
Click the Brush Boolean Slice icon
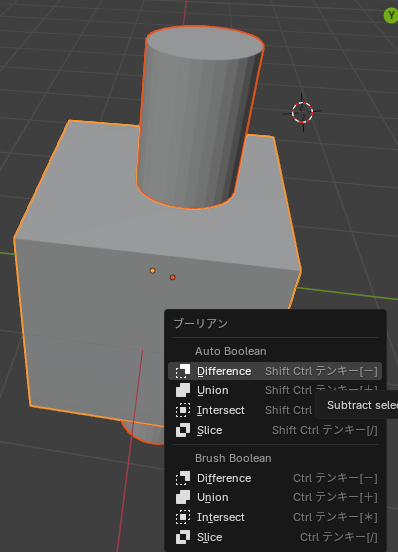(183, 537)
